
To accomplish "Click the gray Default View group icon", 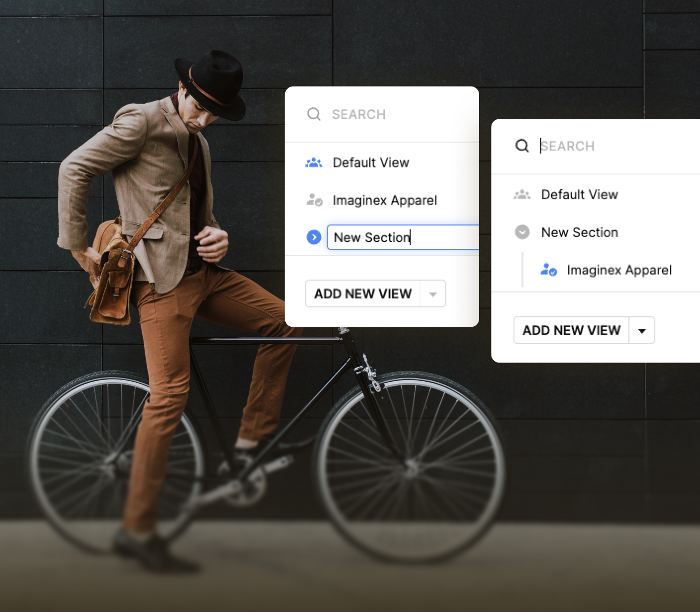I will pos(522,195).
